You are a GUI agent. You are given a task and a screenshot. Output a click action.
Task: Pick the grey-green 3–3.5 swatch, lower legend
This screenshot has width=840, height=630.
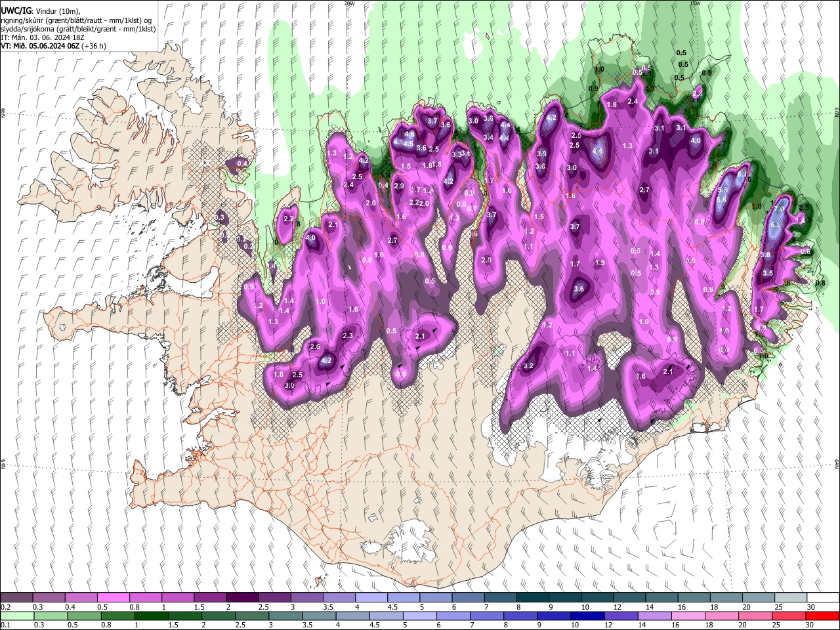(x=286, y=616)
